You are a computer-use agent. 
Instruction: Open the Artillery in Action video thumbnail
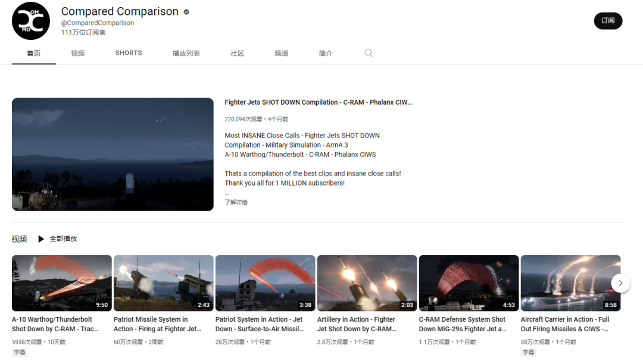pos(367,283)
